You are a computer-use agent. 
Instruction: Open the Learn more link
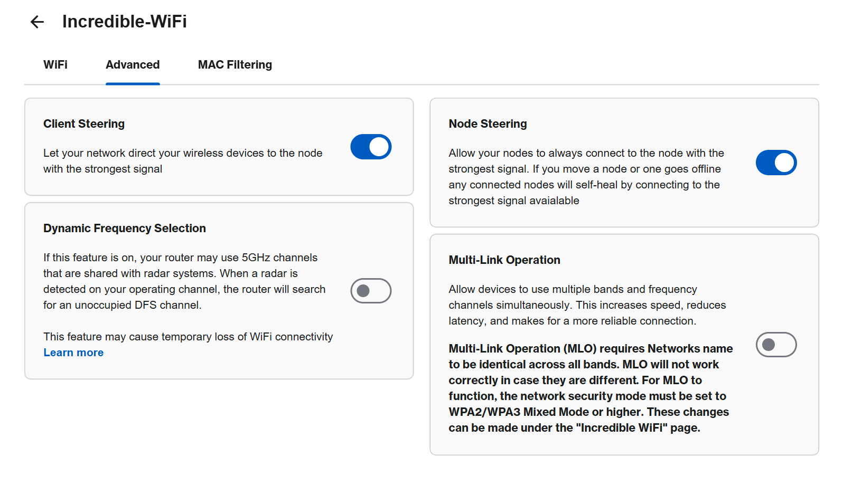pos(73,353)
